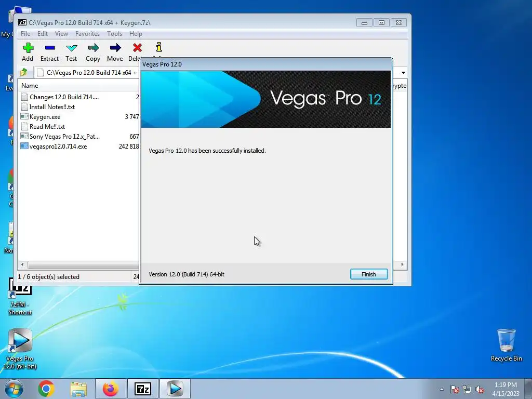Image resolution: width=532 pixels, height=399 pixels.
Task: Open the Vegas Pro 12.0 desktop shortcut
Action: [20, 349]
